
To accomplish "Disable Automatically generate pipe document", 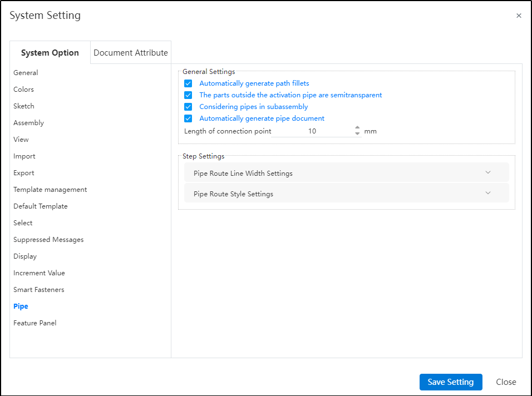I will 188,118.
